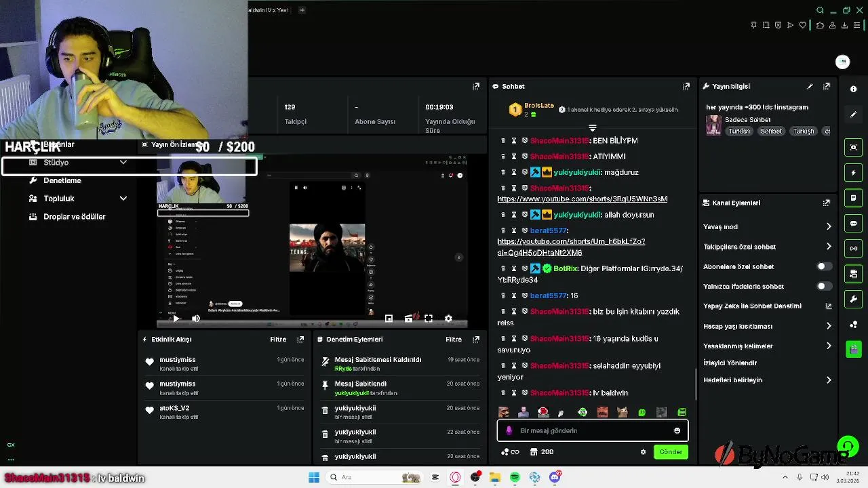This screenshot has width=868, height=488.
Task: Click channel points icon below message box
Action: click(x=510, y=452)
